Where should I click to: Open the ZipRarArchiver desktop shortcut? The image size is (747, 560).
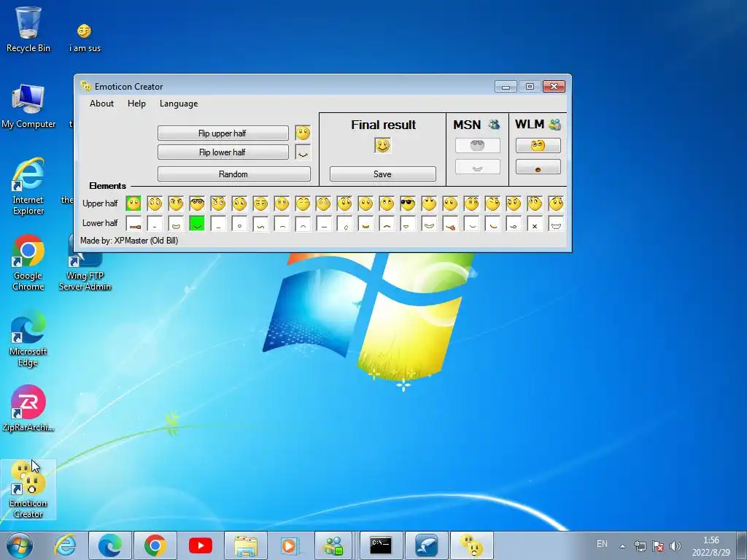(x=28, y=408)
